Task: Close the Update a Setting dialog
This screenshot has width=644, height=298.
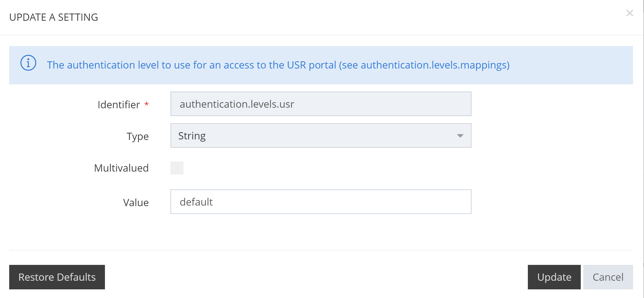Action: tap(630, 13)
